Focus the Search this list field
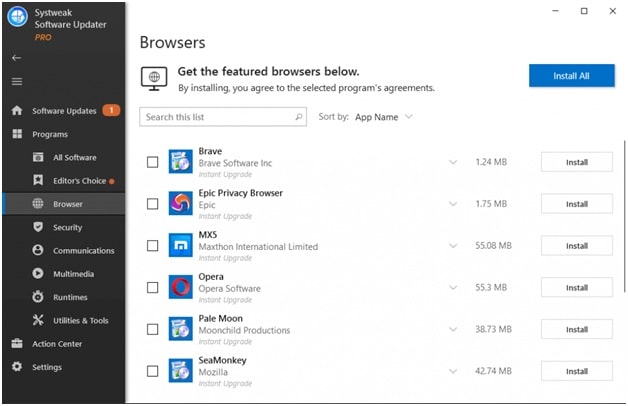This screenshot has height=406, width=628. (223, 117)
